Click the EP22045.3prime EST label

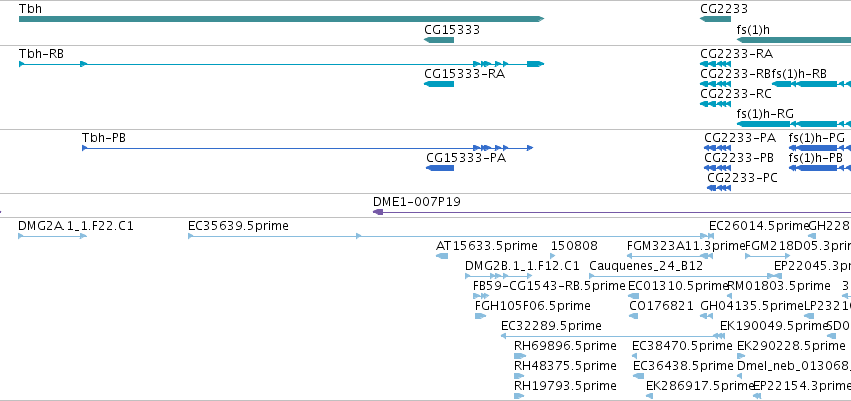[812, 266]
